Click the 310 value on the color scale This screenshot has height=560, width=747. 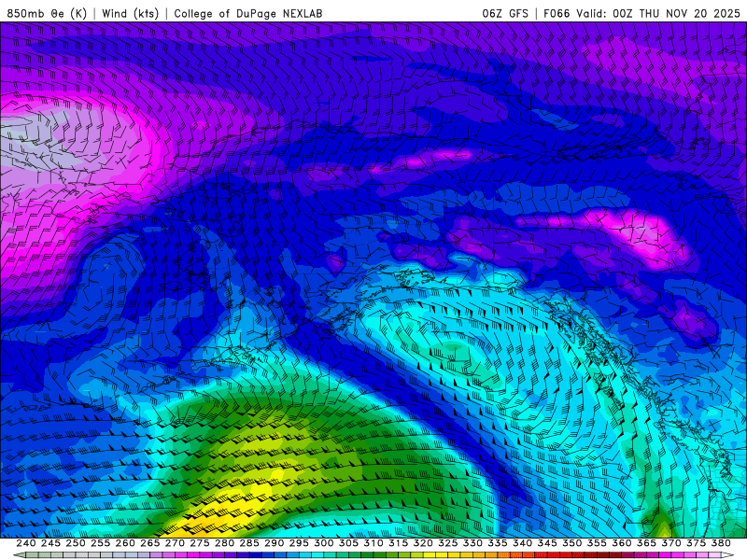(373, 543)
